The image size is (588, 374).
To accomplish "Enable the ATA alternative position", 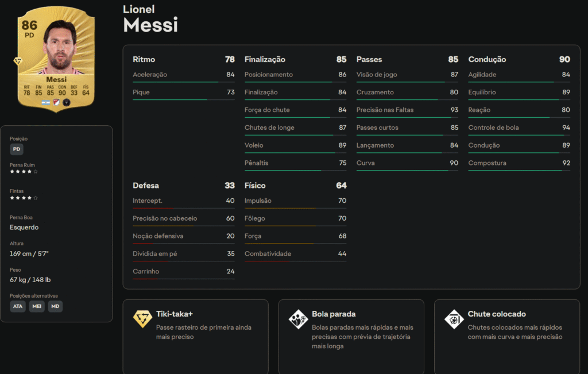I will click(18, 306).
